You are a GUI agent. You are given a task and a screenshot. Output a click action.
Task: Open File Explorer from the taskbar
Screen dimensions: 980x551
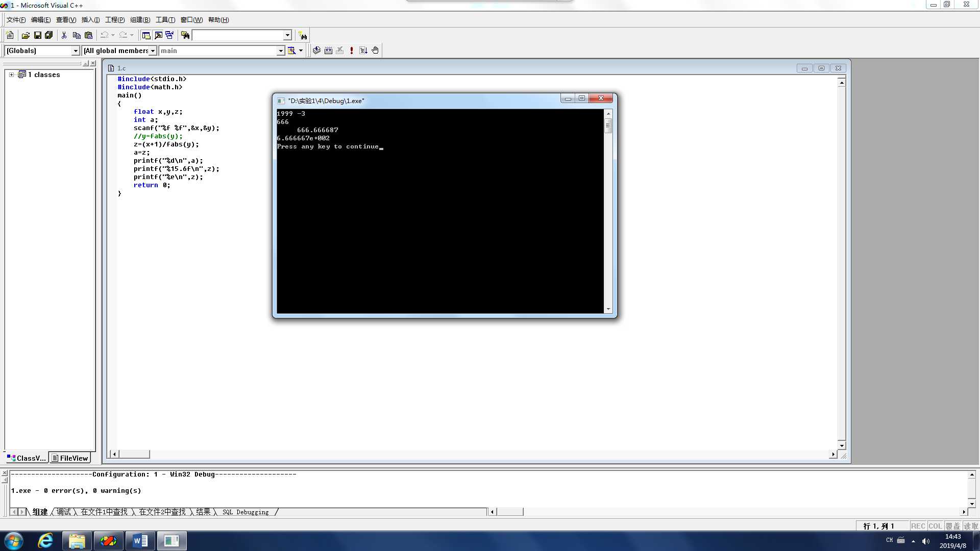pos(77,541)
